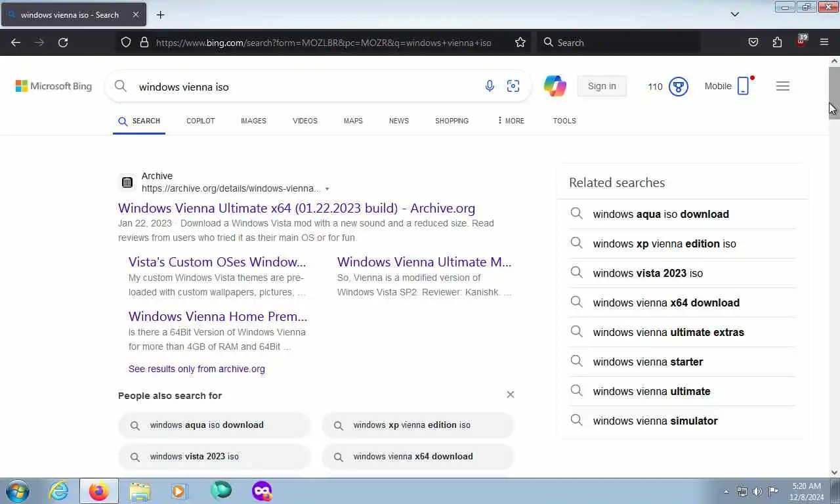This screenshot has height=504, width=840.
Task: Open Windows Vienna Ultimate x64 Archive.org result
Action: (297, 208)
